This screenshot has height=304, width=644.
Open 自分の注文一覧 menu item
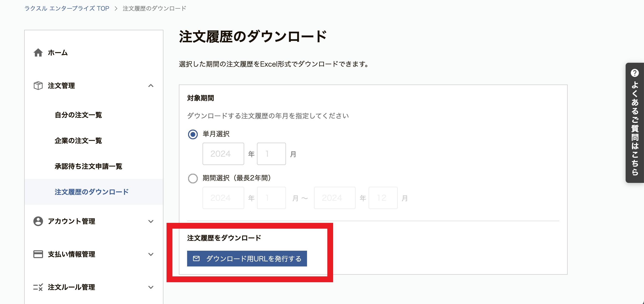click(78, 115)
